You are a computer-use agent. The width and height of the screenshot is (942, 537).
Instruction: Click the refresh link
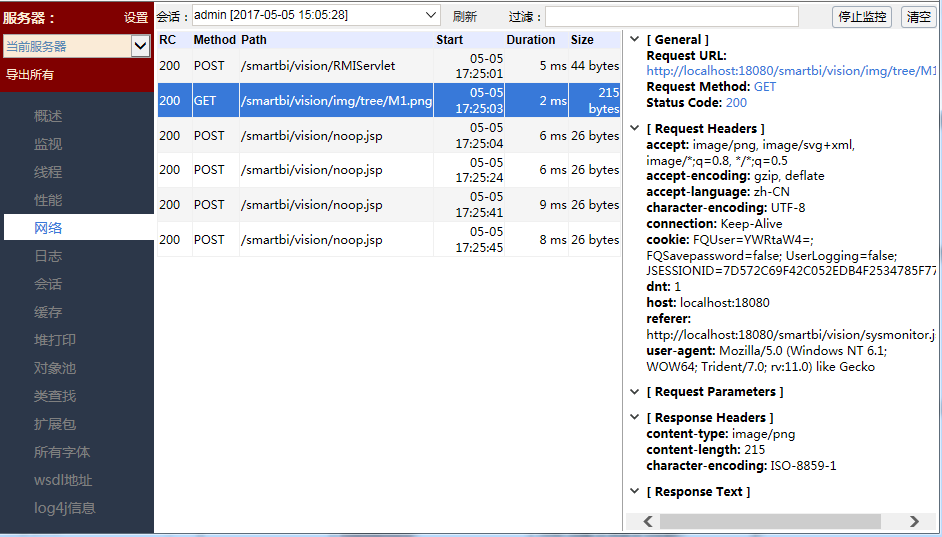tap(464, 17)
